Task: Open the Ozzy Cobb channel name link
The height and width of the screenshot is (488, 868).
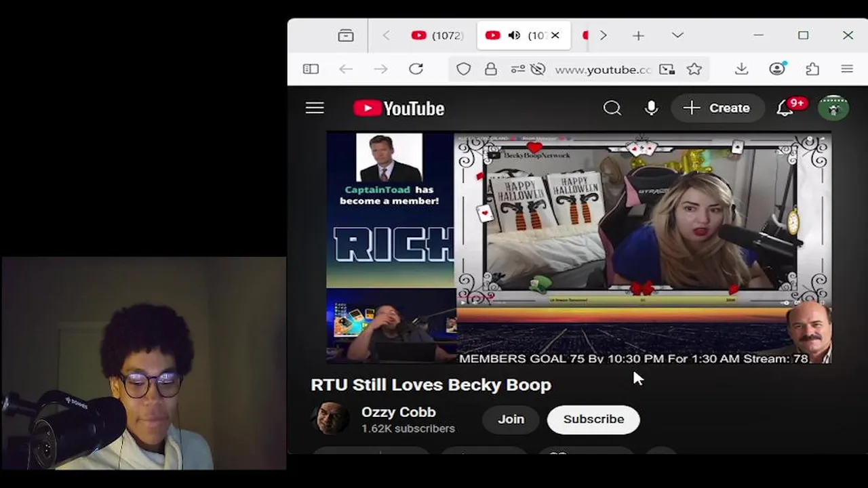Action: pyautogui.click(x=398, y=412)
